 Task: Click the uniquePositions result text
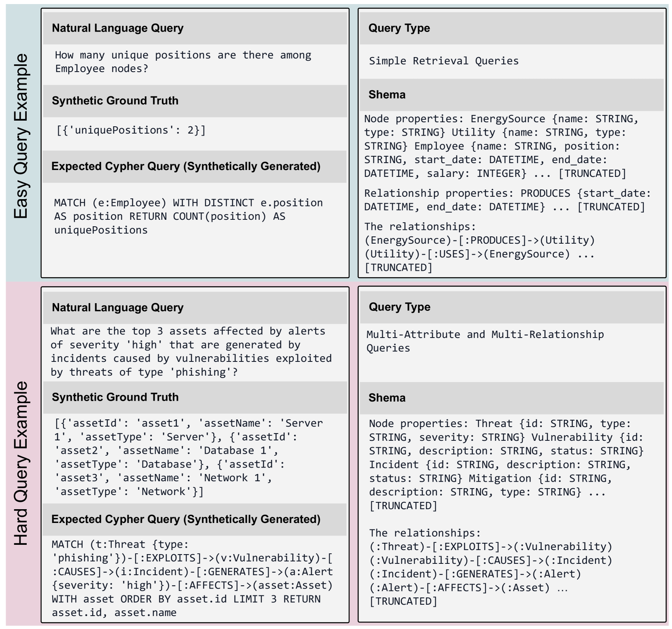click(131, 130)
